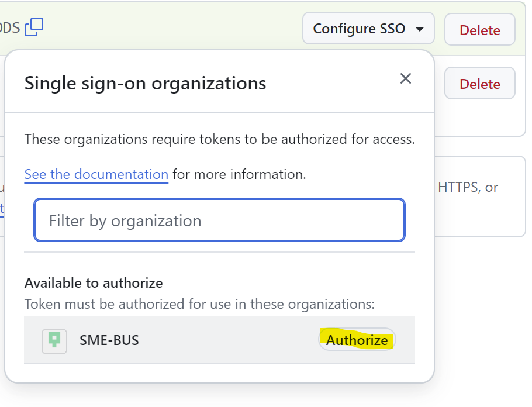Click the Single sign-on organizations heading

[145, 84]
